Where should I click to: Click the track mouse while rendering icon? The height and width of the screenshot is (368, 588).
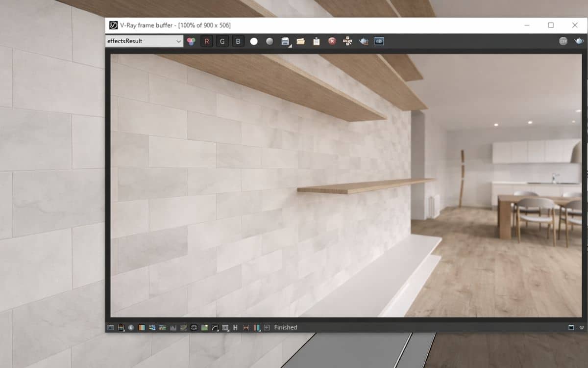point(347,41)
